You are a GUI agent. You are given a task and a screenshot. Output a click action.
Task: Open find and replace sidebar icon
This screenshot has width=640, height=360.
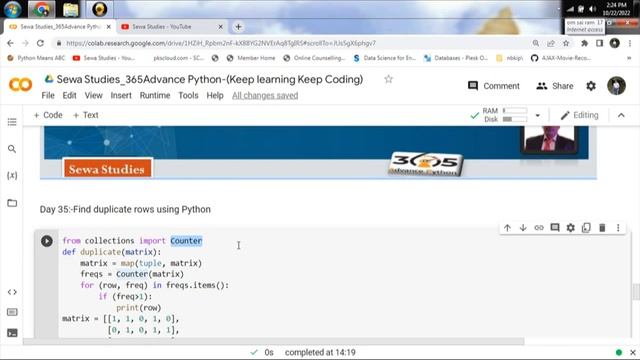pyautogui.click(x=12, y=149)
